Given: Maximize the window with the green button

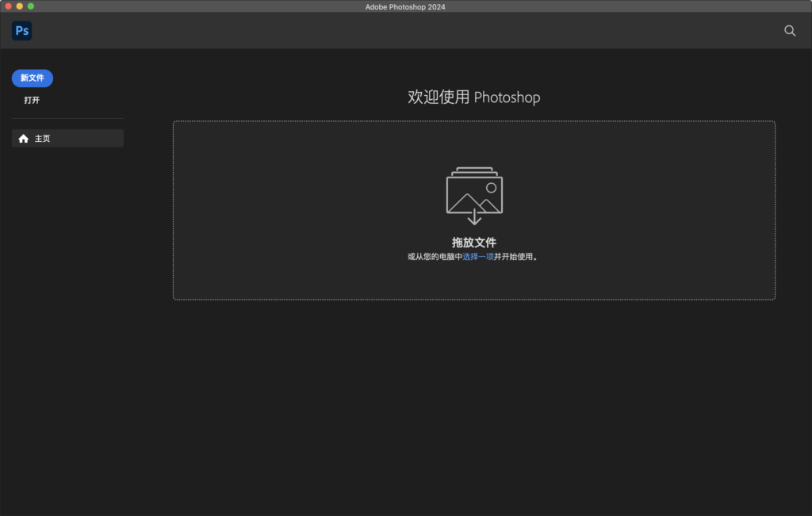Looking at the screenshot, I should 31,6.
